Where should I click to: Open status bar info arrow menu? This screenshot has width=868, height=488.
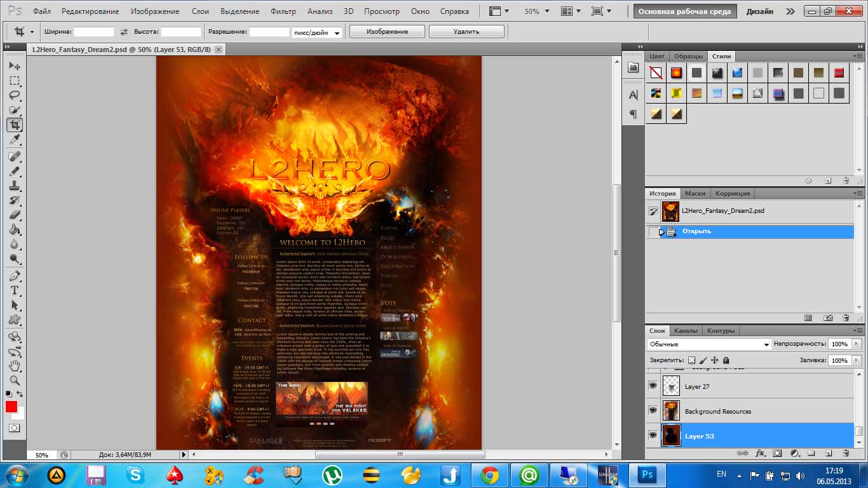[x=184, y=455]
